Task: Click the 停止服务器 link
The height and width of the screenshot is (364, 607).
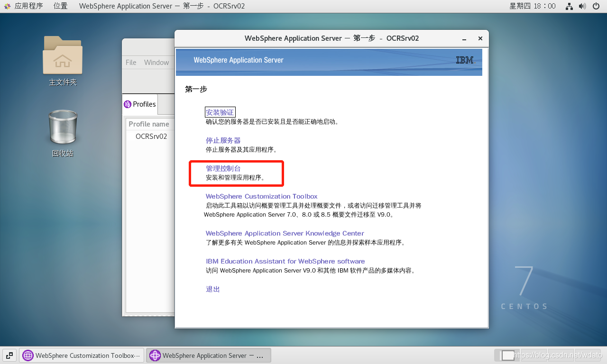Action: click(223, 140)
